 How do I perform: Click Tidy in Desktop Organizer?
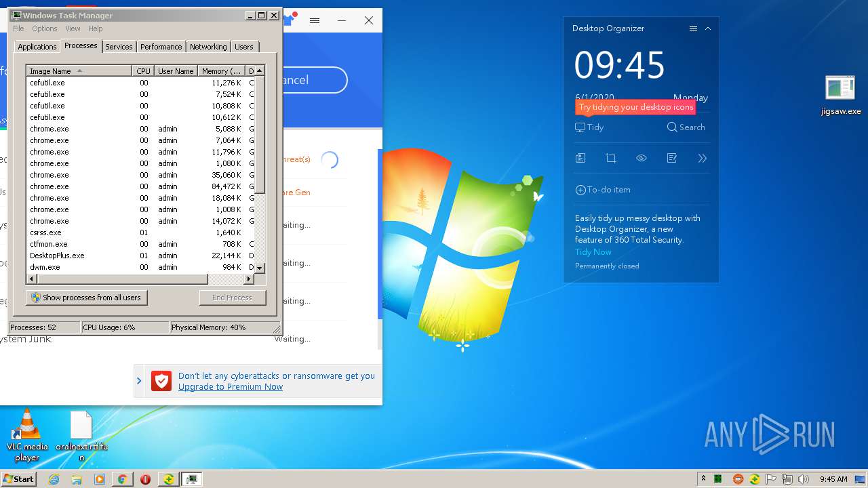[589, 127]
